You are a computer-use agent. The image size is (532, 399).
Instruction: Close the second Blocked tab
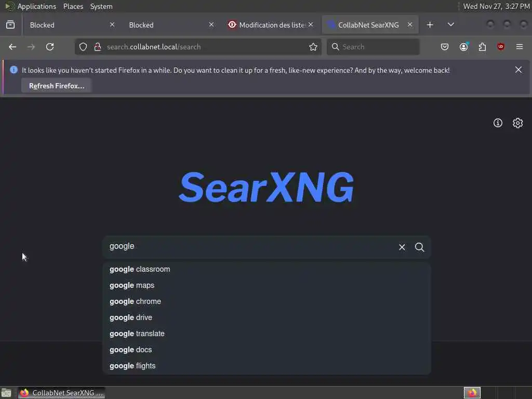tap(211, 25)
